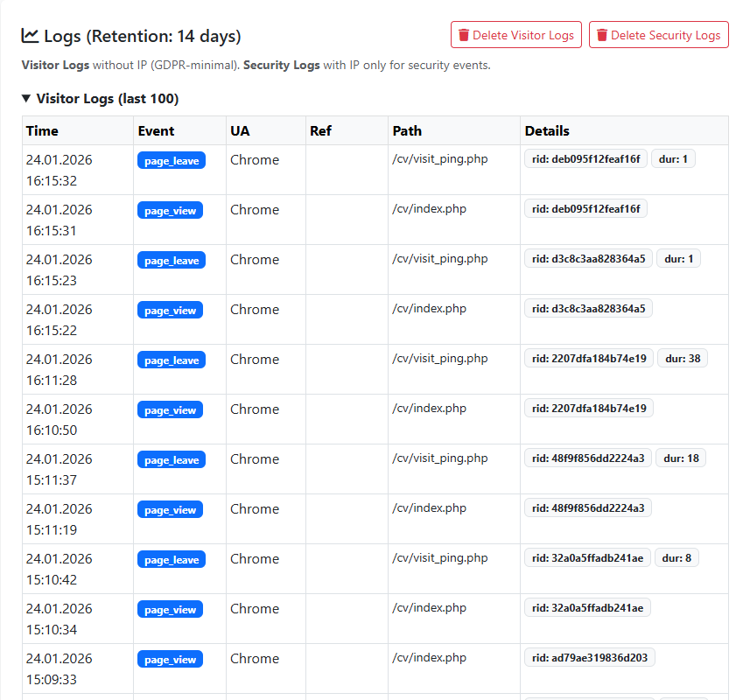Click the 'dur: 18' detail badge
Image resolution: width=736 pixels, height=700 pixels.
(x=681, y=458)
